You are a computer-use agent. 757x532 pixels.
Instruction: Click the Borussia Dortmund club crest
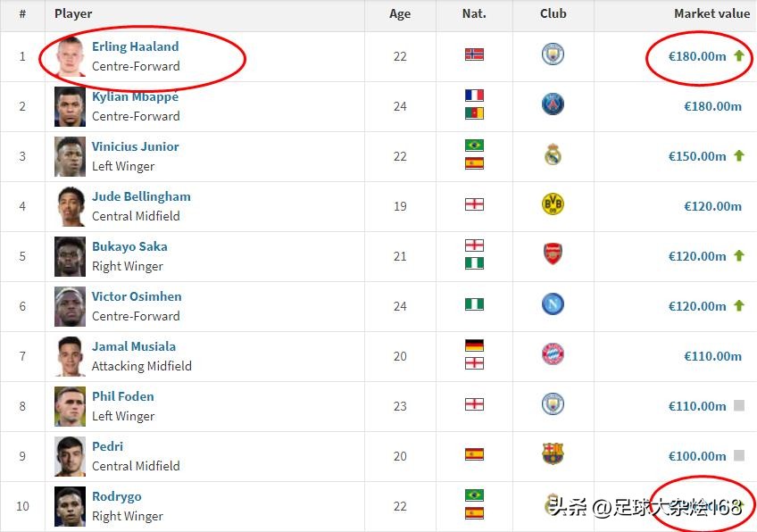(x=553, y=205)
